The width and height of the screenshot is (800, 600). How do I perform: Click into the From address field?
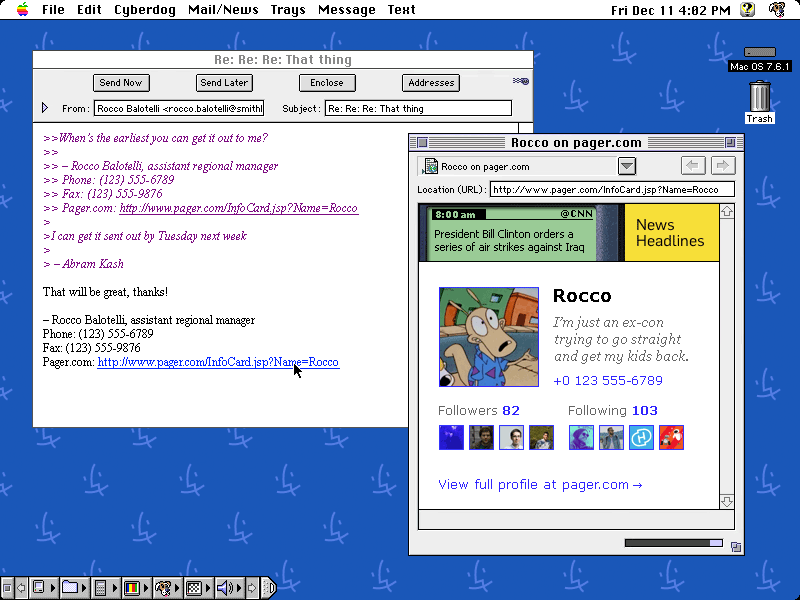[179, 108]
